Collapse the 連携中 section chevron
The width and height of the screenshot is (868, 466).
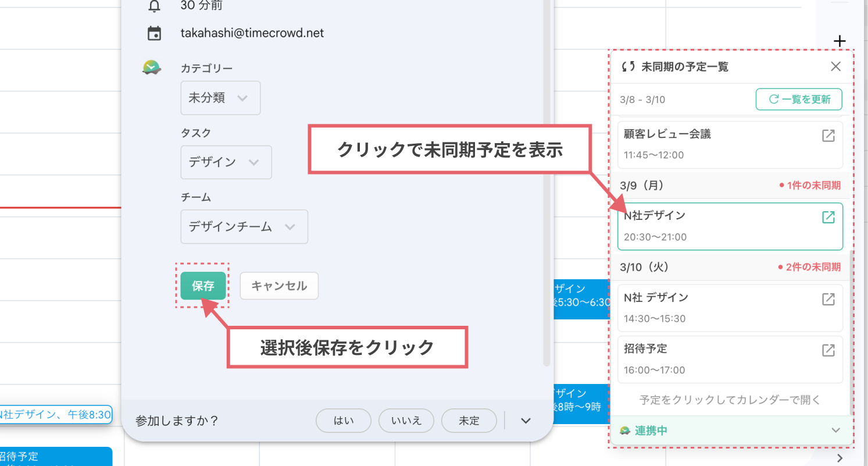pyautogui.click(x=835, y=431)
